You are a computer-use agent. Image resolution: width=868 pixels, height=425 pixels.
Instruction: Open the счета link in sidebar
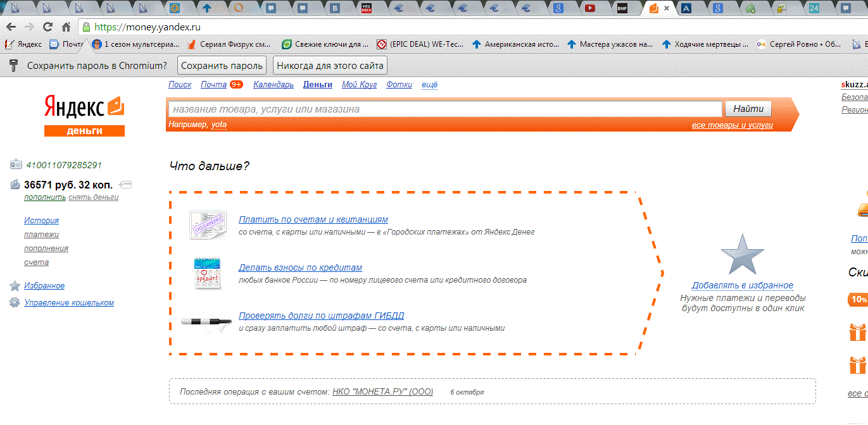tap(37, 262)
